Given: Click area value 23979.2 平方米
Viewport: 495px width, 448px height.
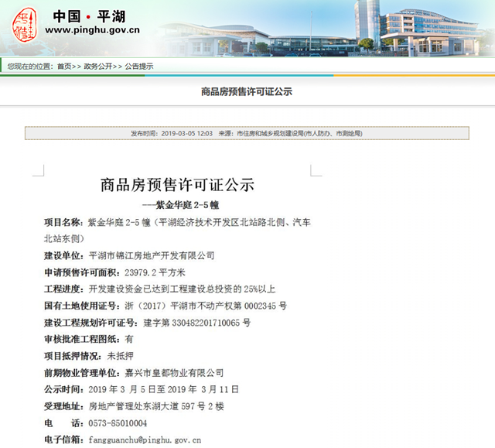Looking at the screenshot, I should coord(155,272).
